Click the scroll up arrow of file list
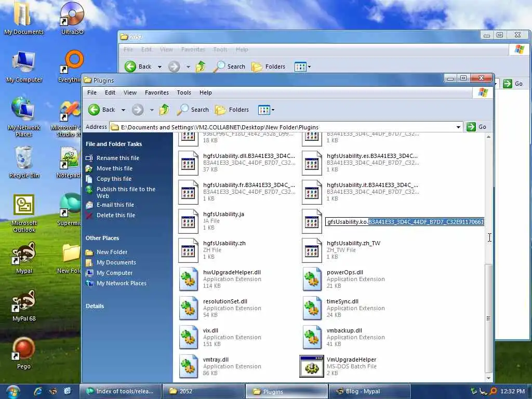Viewport: 532px width, 399px height. (488, 137)
